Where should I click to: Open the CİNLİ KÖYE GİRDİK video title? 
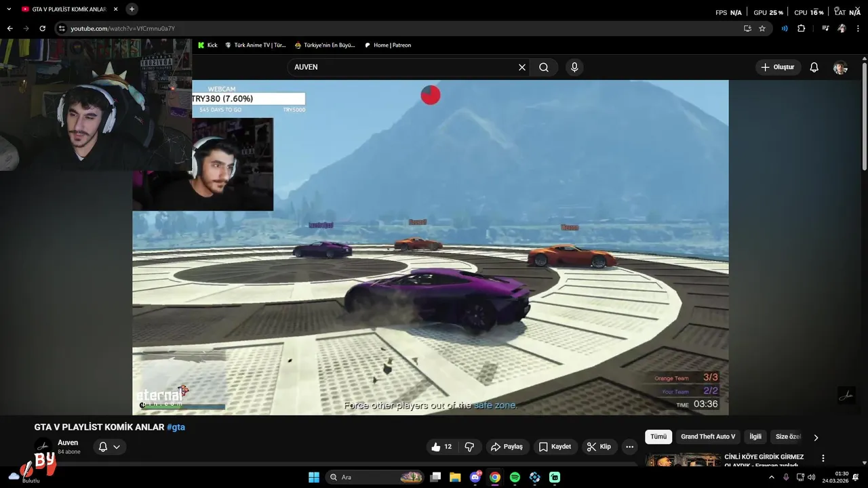pos(764,461)
